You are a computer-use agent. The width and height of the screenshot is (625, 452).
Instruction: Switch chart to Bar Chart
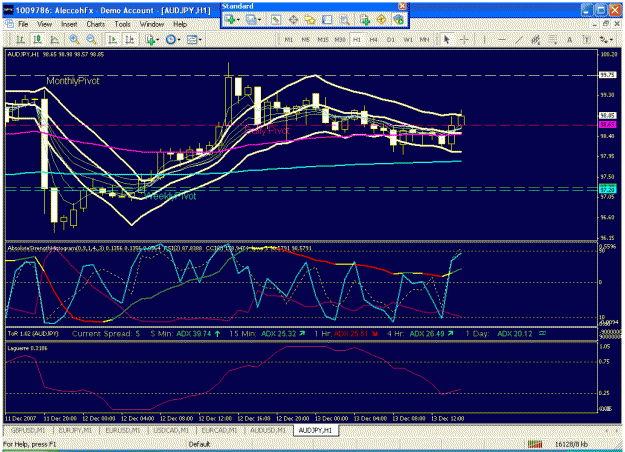[x=20, y=39]
